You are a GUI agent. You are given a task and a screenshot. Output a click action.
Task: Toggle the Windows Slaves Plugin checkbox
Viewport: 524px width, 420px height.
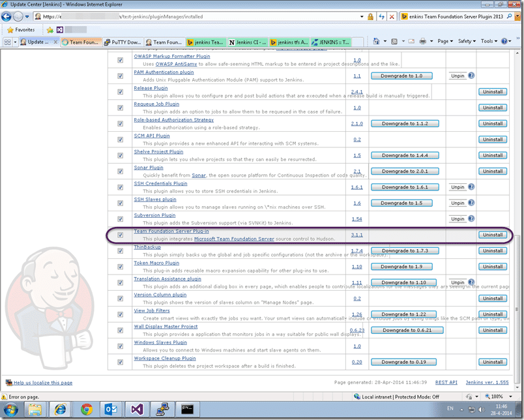click(121, 346)
